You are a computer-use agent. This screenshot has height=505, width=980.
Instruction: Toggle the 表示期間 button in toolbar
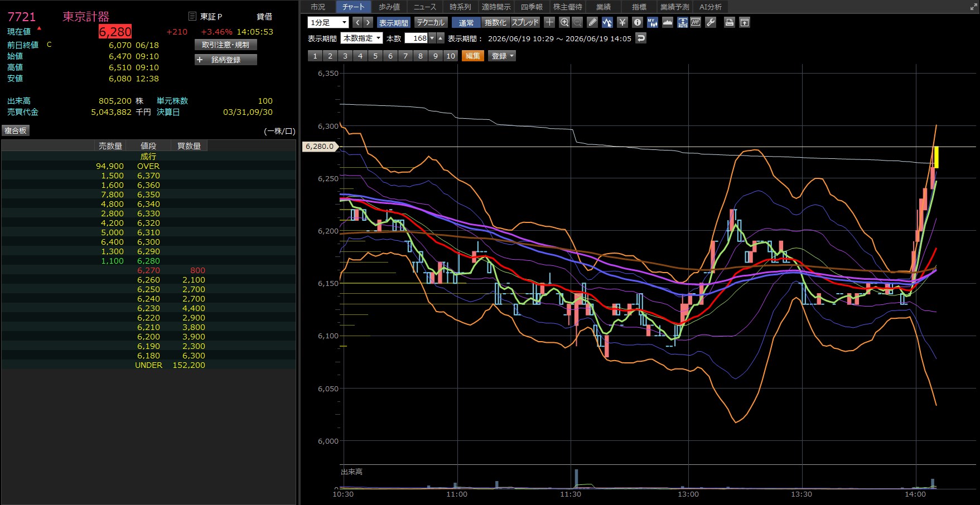[x=394, y=22]
